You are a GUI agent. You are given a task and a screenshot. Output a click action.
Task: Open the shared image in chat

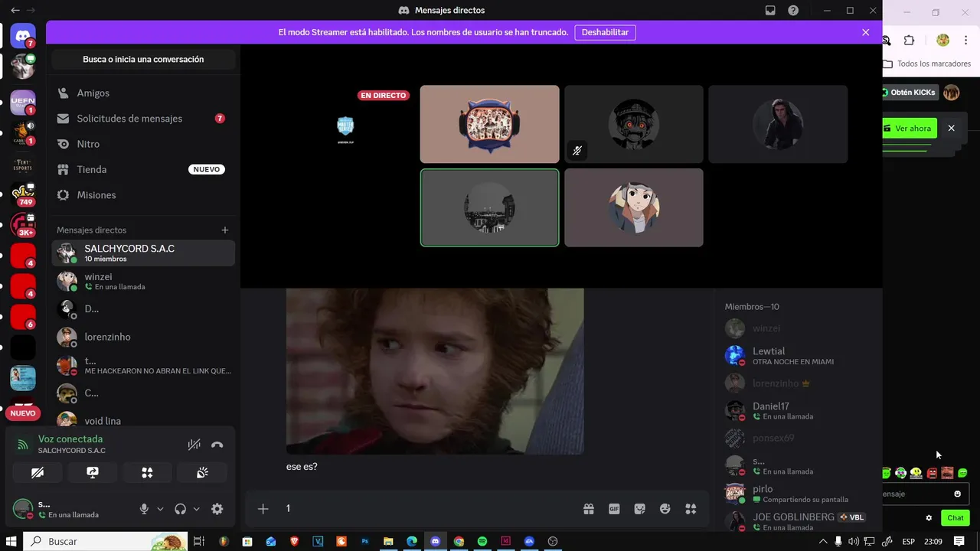tap(435, 371)
